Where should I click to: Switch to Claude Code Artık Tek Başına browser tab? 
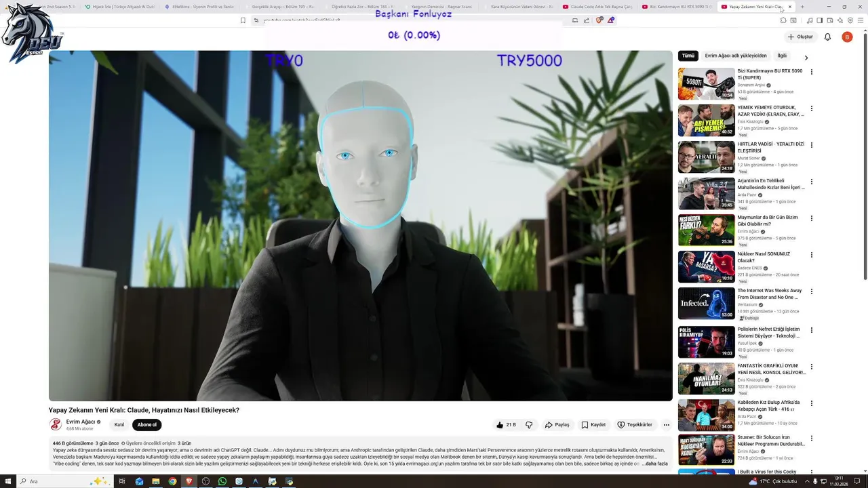pos(597,7)
